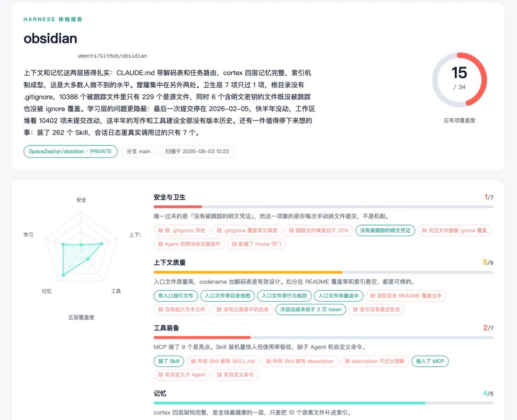Click the 冷启动成本低于 2 万 token tag
Viewport: 517px width, 420px height.
click(x=311, y=309)
